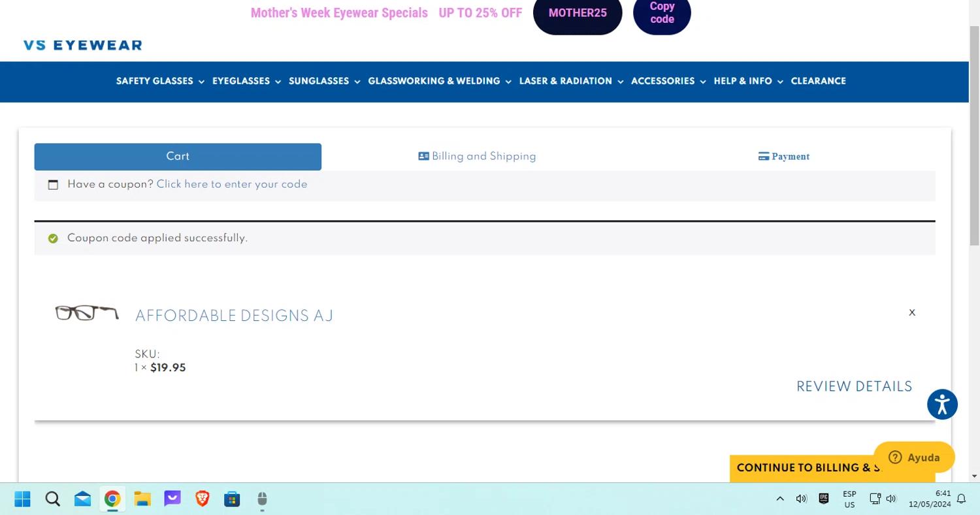Viewport: 980px width, 515px height.
Task: Open the Microsoft Store taskbar icon
Action: tap(232, 499)
